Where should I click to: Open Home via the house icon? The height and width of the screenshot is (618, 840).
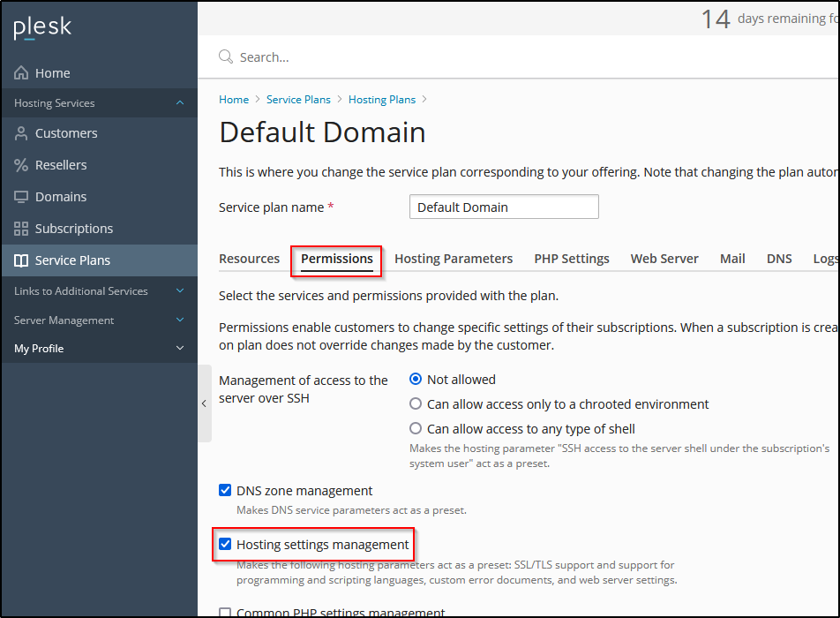tap(21, 73)
